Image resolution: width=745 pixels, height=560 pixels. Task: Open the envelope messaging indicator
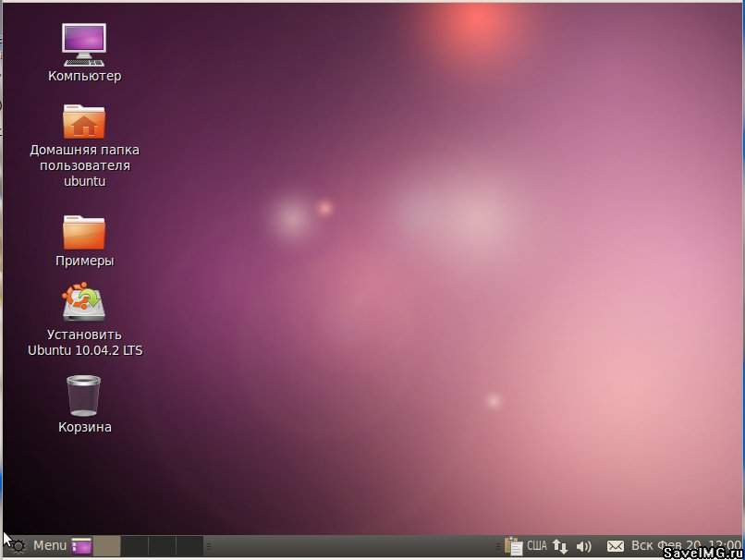(x=615, y=546)
